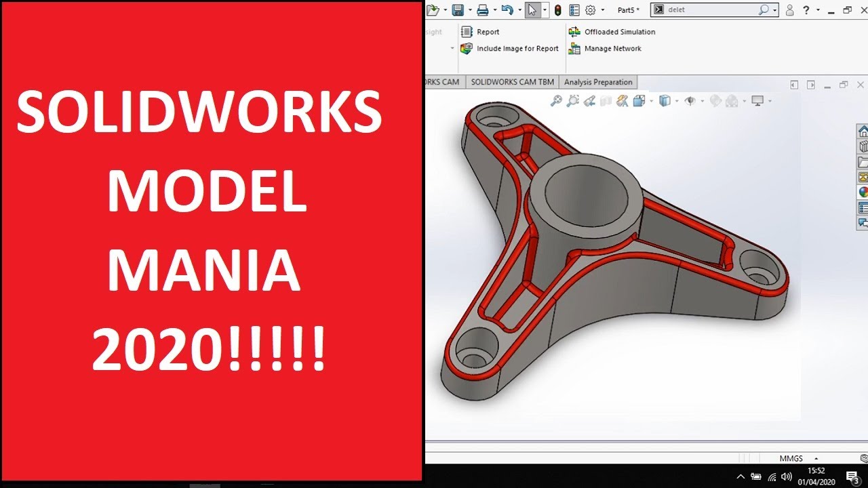This screenshot has width=868, height=488.
Task: Open the Custom Properties task pane
Action: (863, 207)
